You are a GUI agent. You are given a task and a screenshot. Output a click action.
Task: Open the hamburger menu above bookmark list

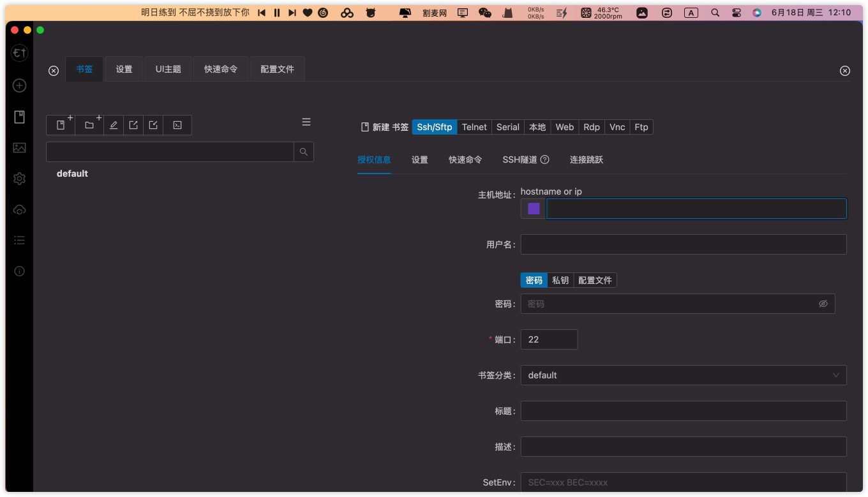click(x=306, y=122)
